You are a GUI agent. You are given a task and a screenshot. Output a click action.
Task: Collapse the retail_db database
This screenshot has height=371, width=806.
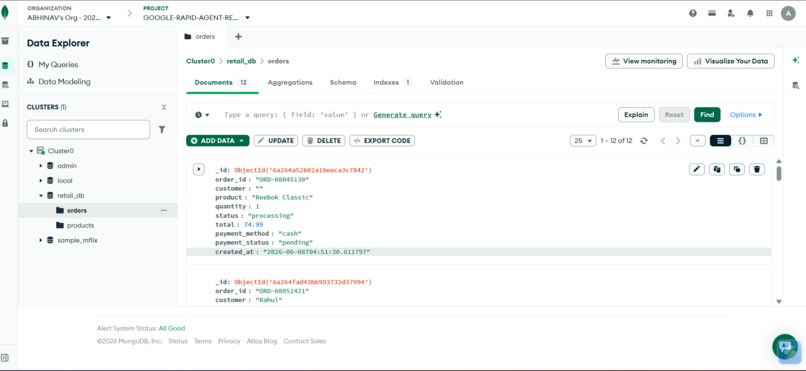[x=41, y=196]
